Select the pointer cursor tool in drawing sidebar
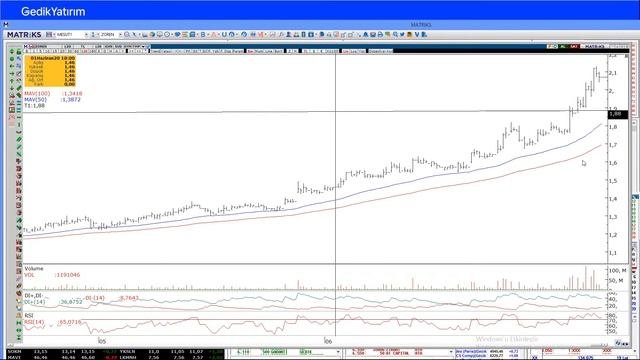 [x=19, y=59]
